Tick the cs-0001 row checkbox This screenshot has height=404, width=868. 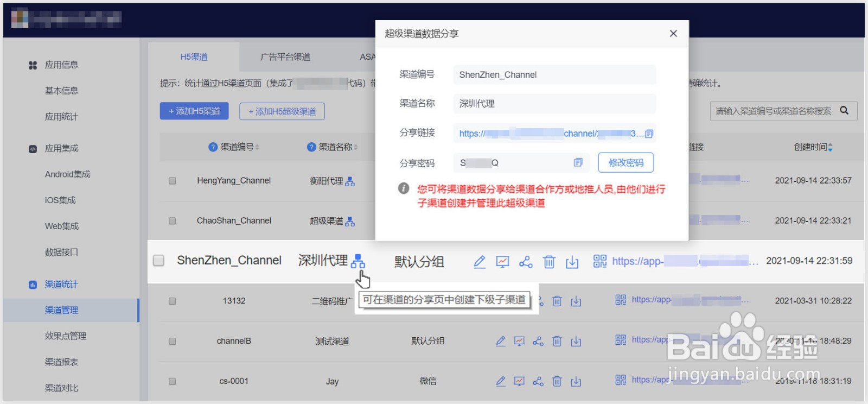coord(172,381)
